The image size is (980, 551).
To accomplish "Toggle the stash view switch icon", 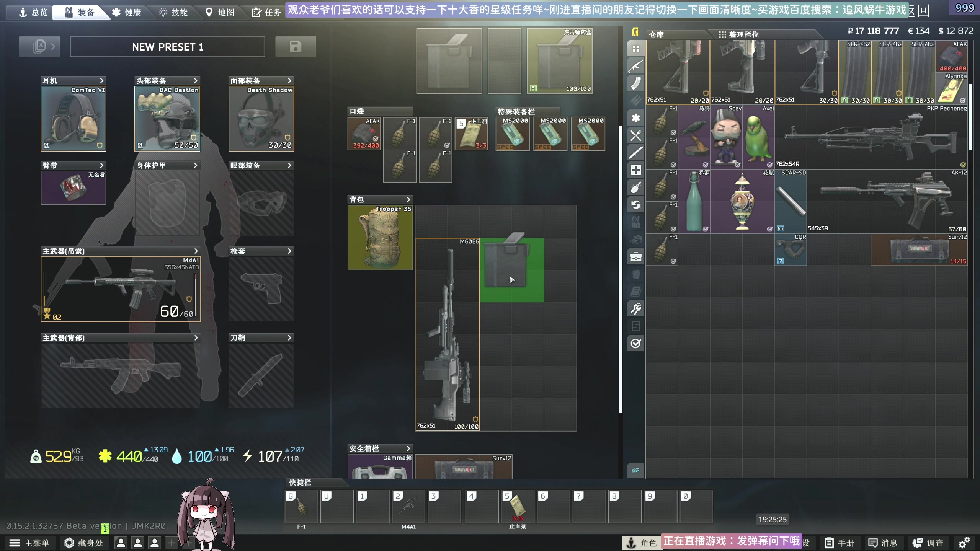I will tap(635, 470).
